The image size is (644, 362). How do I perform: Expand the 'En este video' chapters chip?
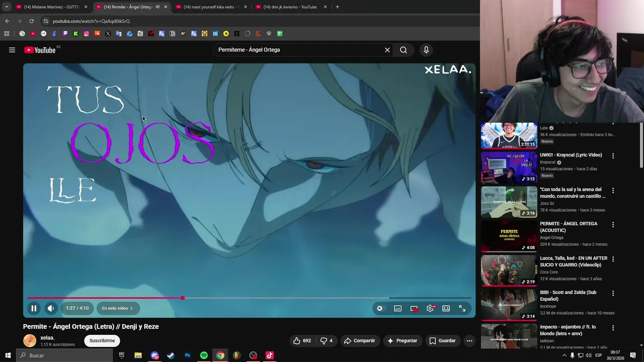click(117, 308)
